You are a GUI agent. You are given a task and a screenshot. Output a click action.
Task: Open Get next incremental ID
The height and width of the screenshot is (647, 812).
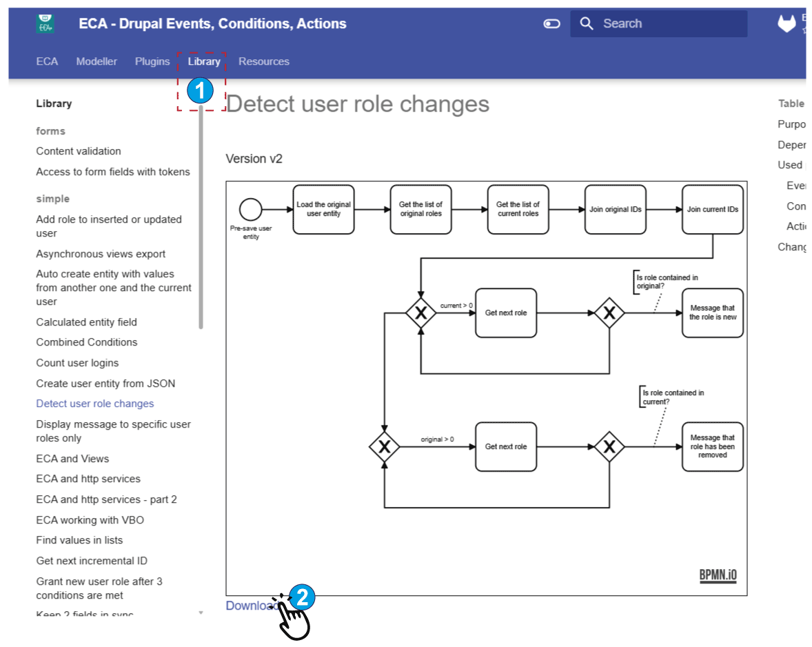(92, 561)
